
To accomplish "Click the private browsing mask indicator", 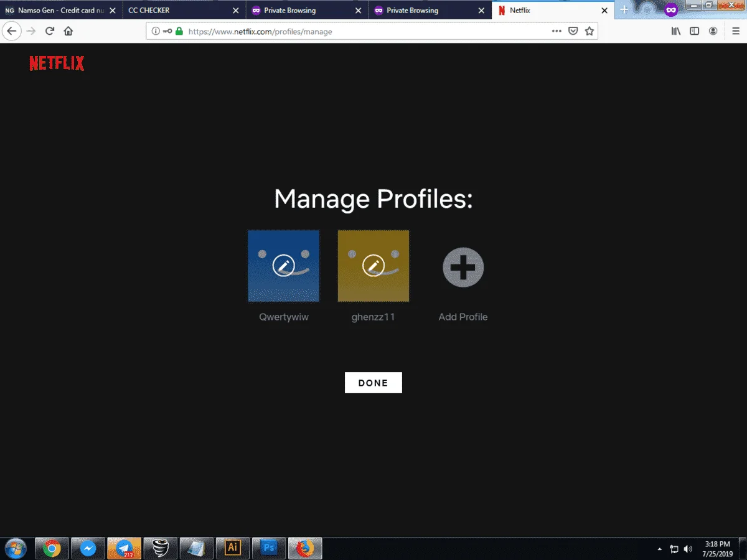I will coord(670,10).
